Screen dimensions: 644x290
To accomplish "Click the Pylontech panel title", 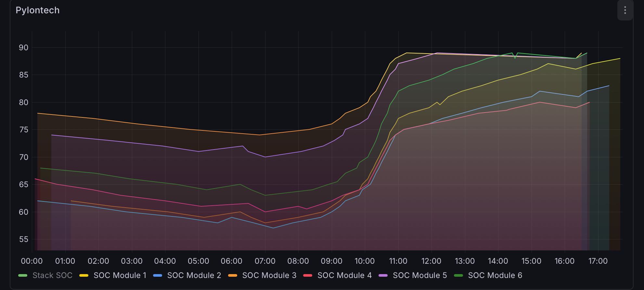I will [x=38, y=10].
